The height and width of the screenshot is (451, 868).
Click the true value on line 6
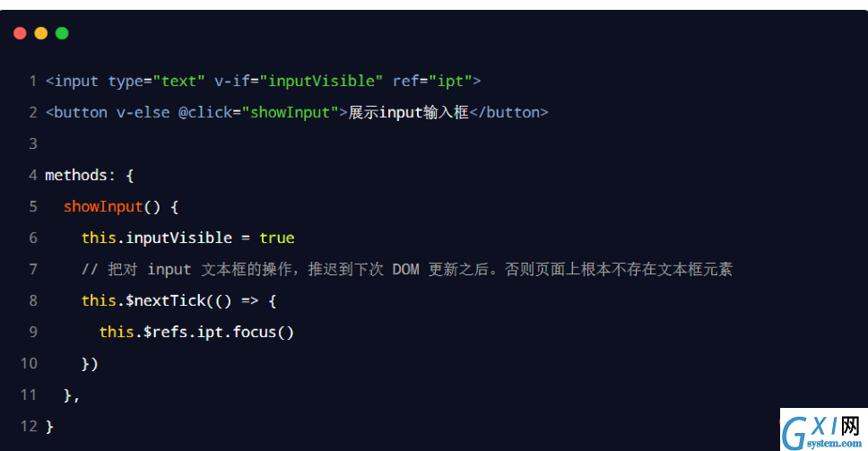pyautogui.click(x=277, y=238)
